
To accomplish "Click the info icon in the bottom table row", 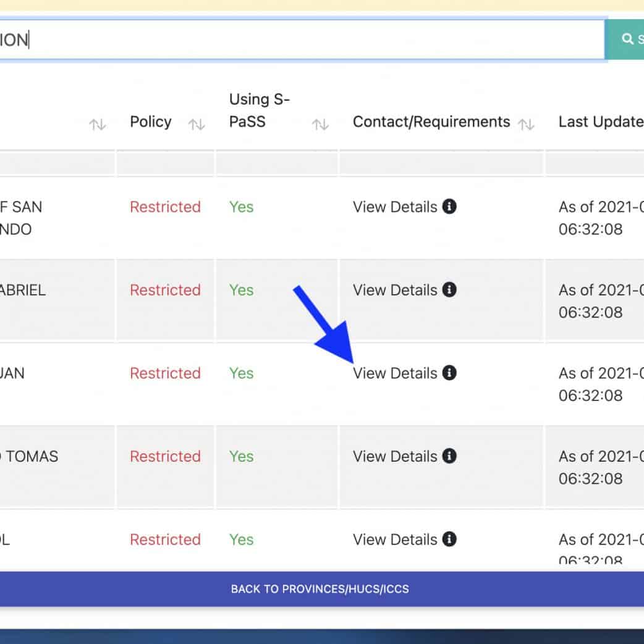I will tap(450, 539).
